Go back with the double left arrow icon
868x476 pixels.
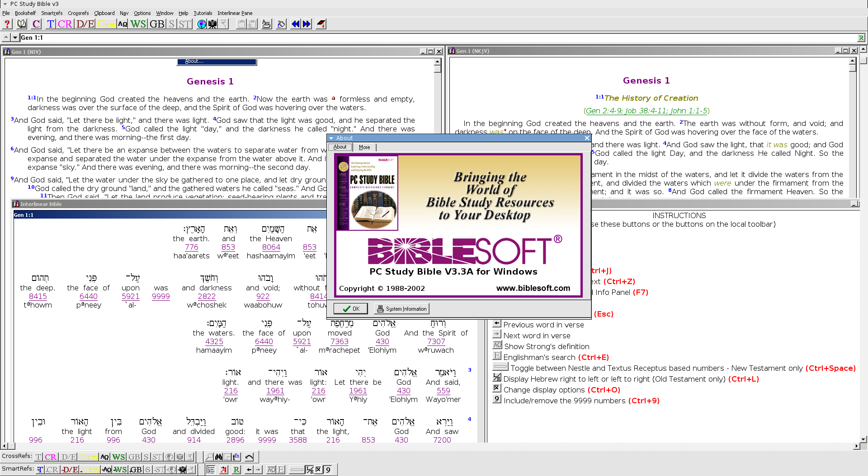[296, 24]
